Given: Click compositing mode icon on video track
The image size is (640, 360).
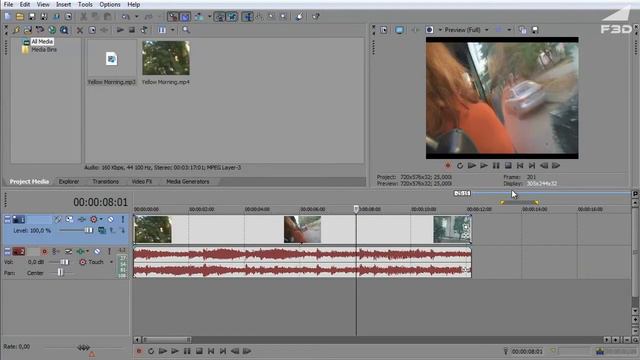Looking at the screenshot, I should pos(102,231).
